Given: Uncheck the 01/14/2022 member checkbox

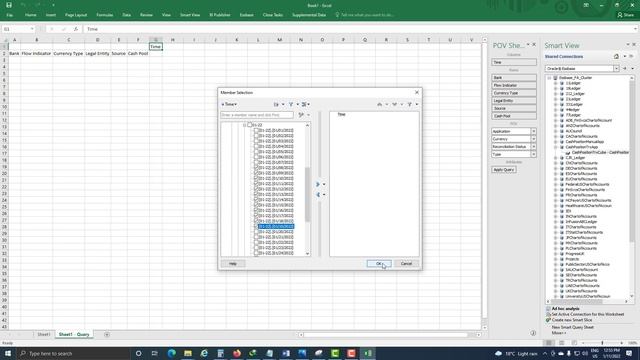Looking at the screenshot, I should click(x=256, y=200).
